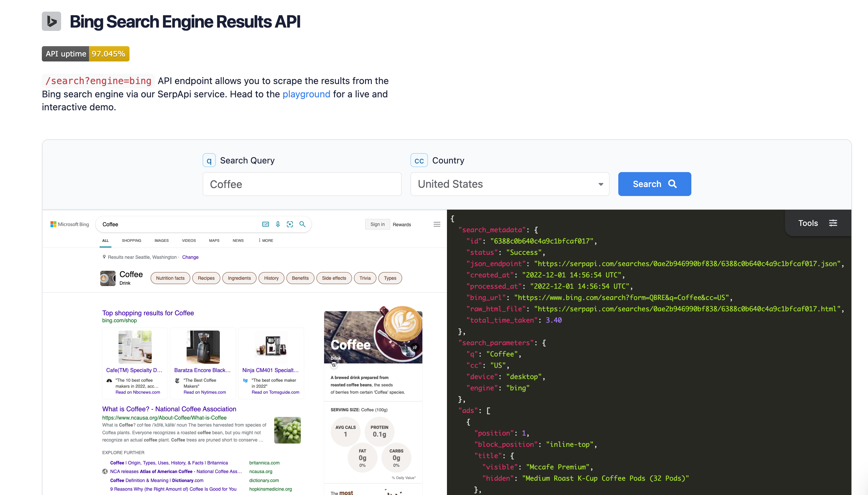The height and width of the screenshot is (495, 868).
Task: Follow the playground link
Action: click(x=306, y=94)
